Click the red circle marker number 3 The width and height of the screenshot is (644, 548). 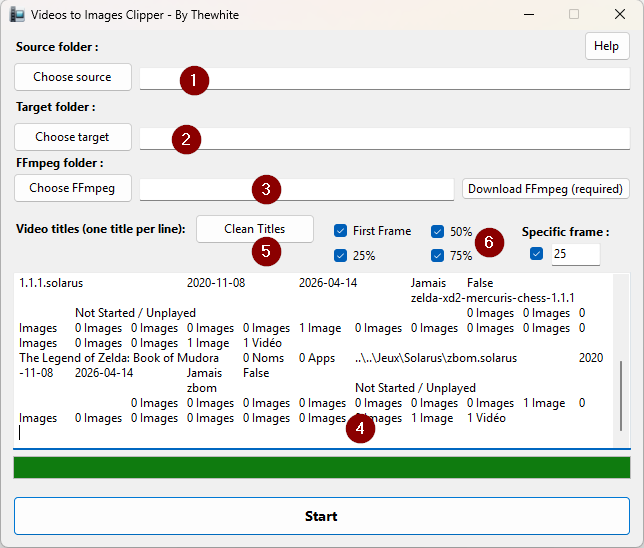pos(266,189)
